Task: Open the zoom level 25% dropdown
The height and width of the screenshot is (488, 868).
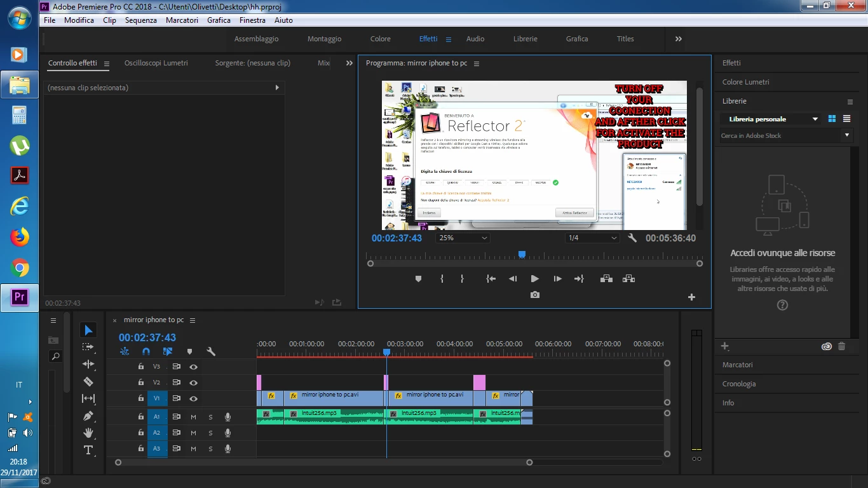Action: (x=463, y=238)
